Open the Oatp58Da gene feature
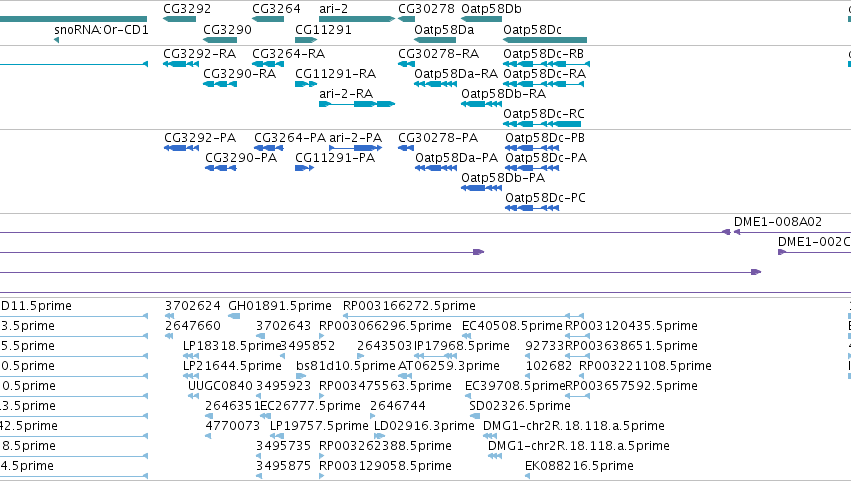851x481 pixels. (x=435, y=40)
